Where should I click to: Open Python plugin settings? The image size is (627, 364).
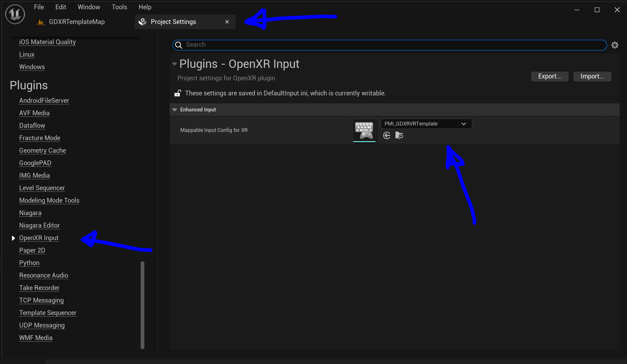pos(29,263)
